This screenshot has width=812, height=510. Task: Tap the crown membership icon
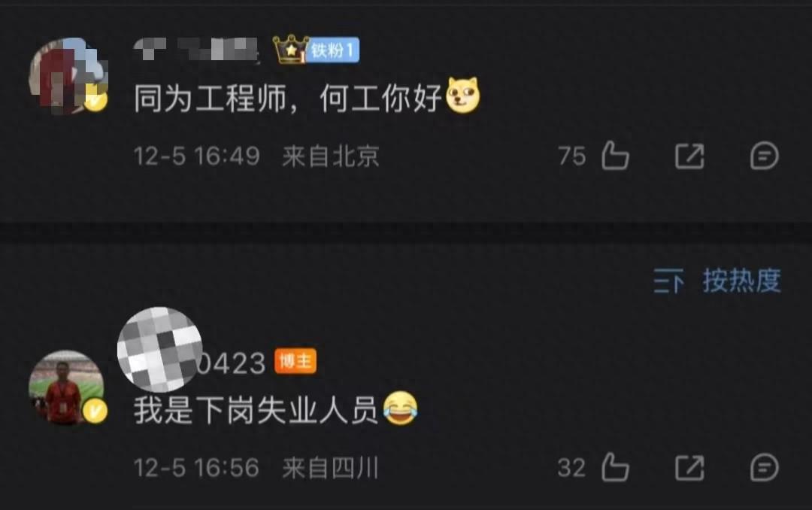(x=291, y=50)
